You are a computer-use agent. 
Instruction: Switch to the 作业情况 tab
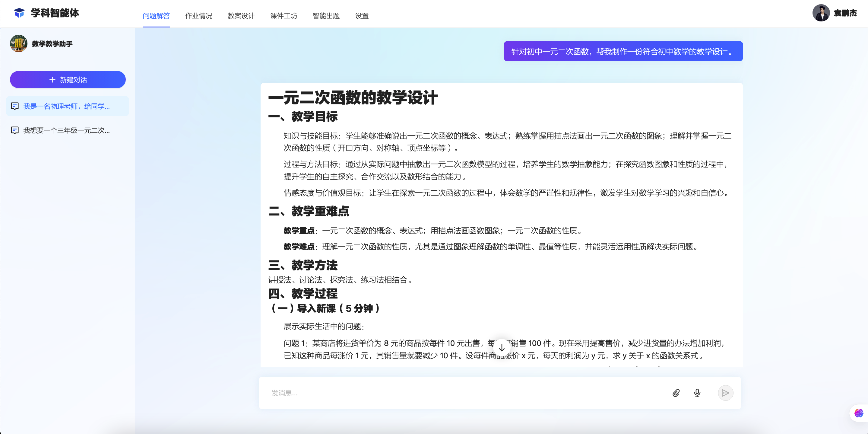(198, 16)
